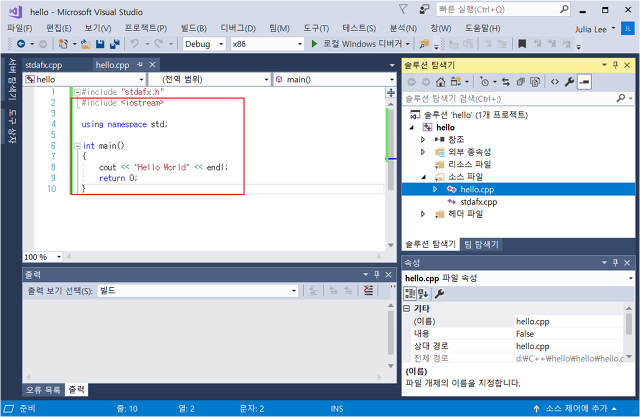Viewport: 640px width, 417px height.
Task: Open the x86 platform dropdown
Action: [x=300, y=44]
